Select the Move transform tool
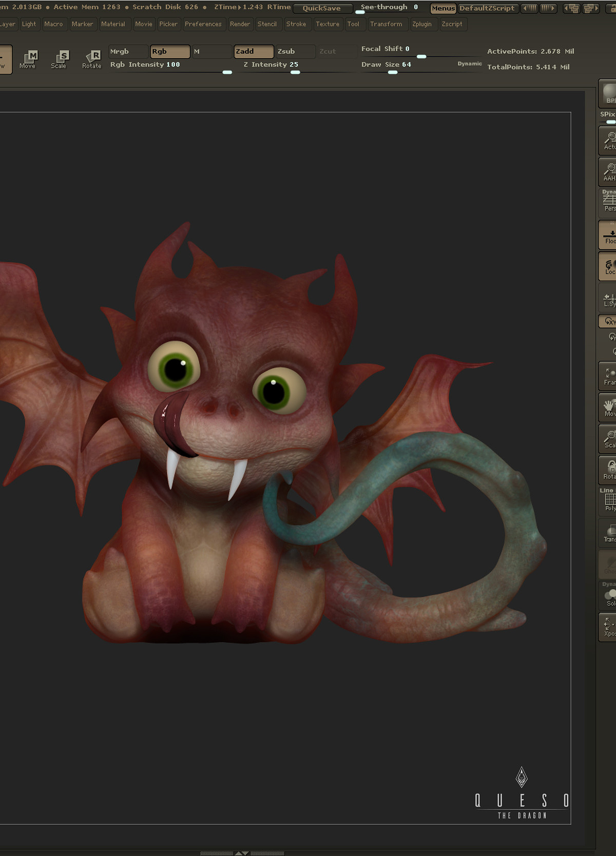Viewport: 616px width, 856px height. [28, 60]
